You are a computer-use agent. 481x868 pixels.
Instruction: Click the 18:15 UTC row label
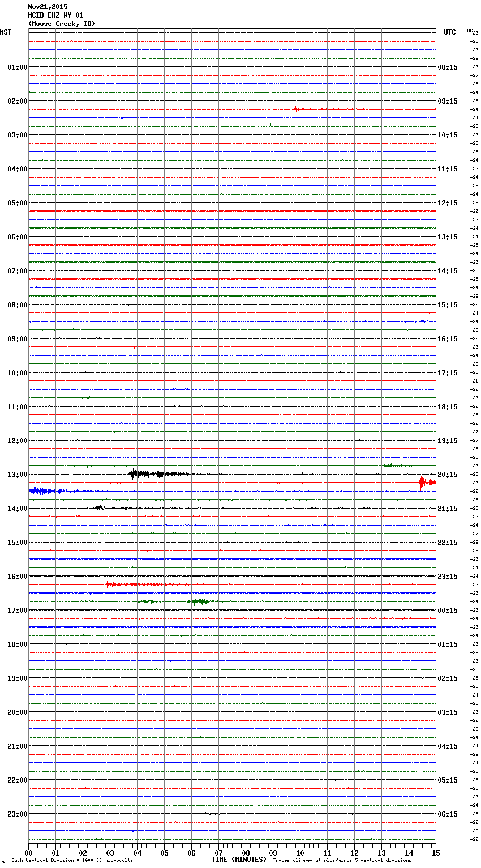click(x=448, y=407)
